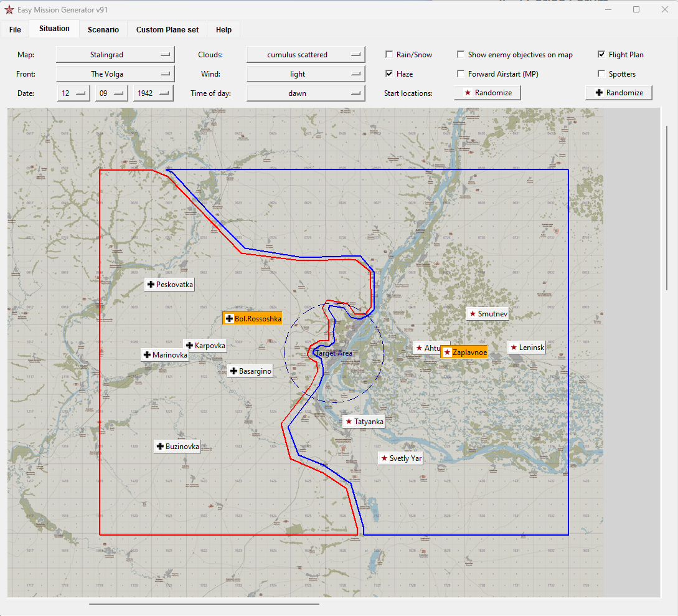Select the Leninsk star marker
The image size is (678, 616).
tap(526, 347)
